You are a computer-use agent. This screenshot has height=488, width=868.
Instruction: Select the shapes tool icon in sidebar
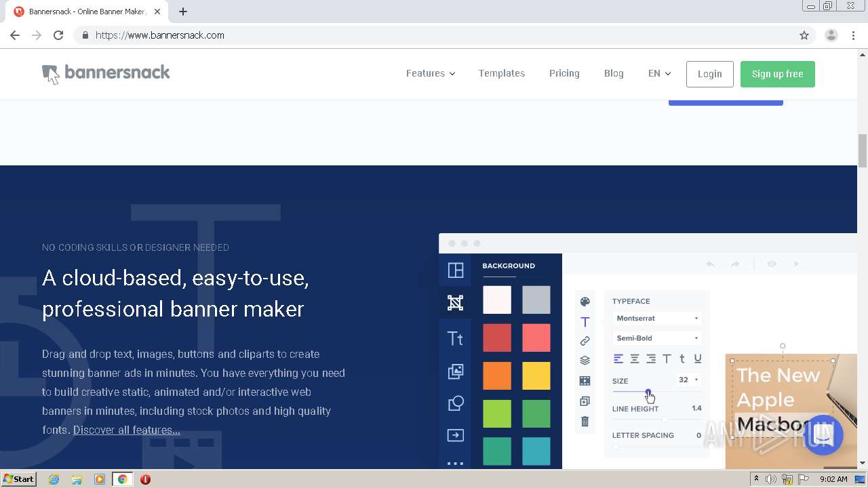[456, 403]
